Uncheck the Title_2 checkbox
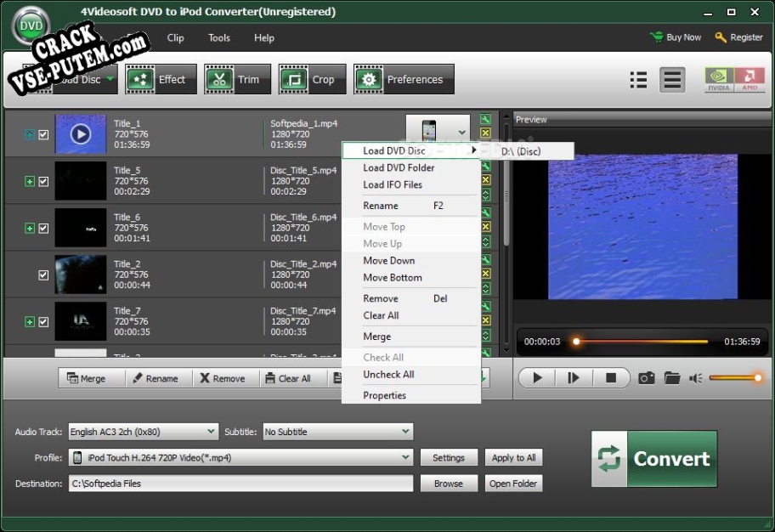Viewport: 775px width, 532px height. pyautogui.click(x=43, y=274)
